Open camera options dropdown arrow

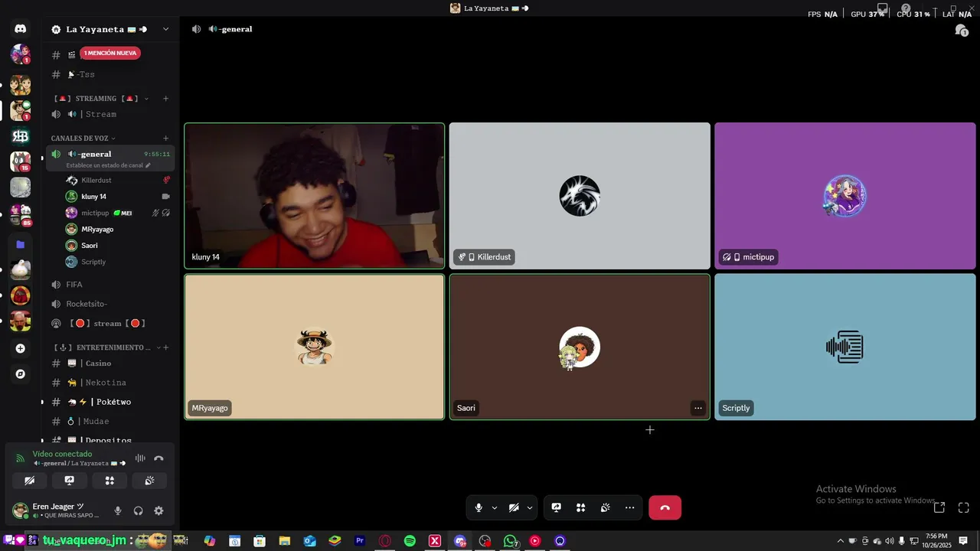530,507
